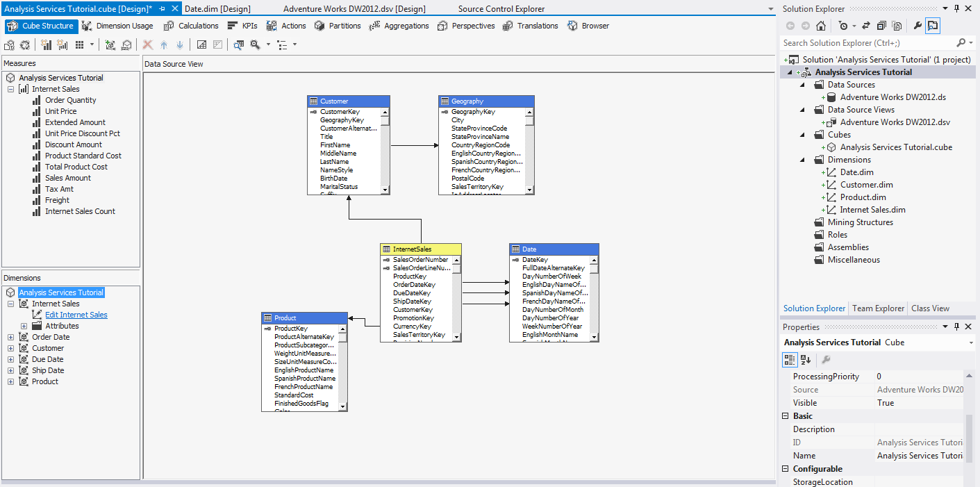The image size is (980, 487).
Task: Click the Process cube toolbar icon
Action: [10, 44]
